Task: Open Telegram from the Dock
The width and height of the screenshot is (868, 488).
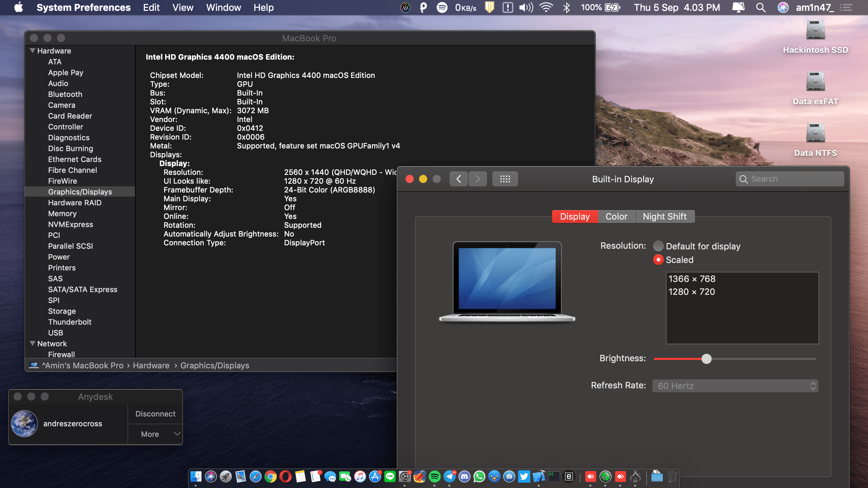Action: pyautogui.click(x=450, y=476)
